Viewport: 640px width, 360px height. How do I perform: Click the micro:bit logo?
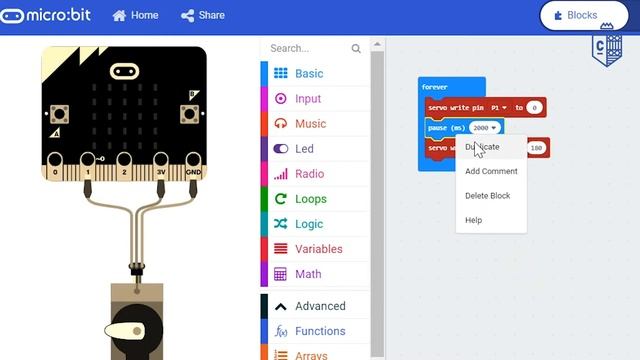pyautogui.click(x=45, y=16)
